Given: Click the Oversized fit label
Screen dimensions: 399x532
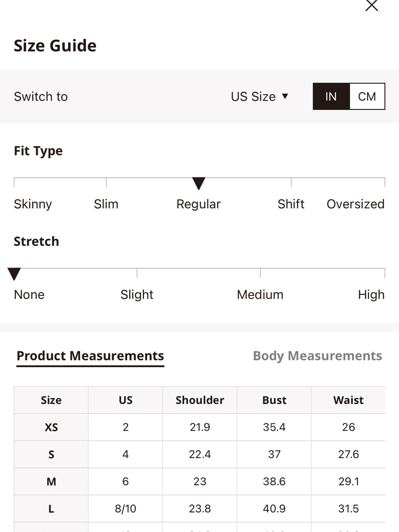Looking at the screenshot, I should pos(356,204).
